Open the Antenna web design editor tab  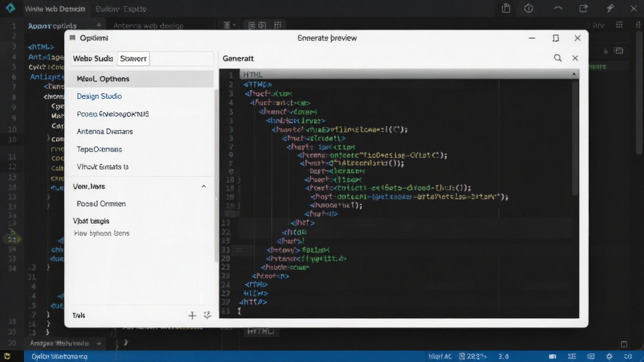click(x=148, y=26)
